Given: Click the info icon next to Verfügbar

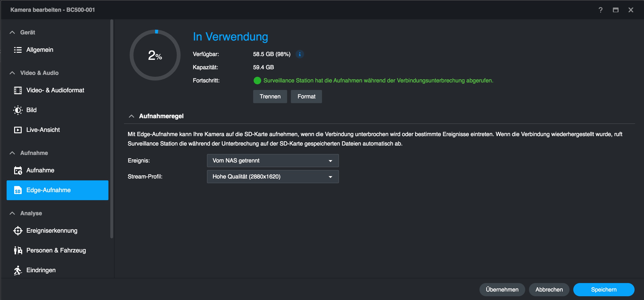Looking at the screenshot, I should pos(300,54).
